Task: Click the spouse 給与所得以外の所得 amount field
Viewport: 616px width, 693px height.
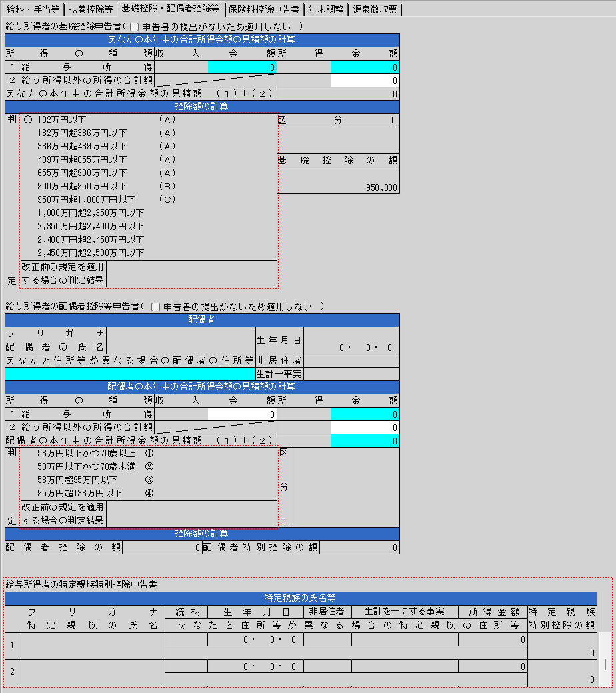Action: pos(365,428)
